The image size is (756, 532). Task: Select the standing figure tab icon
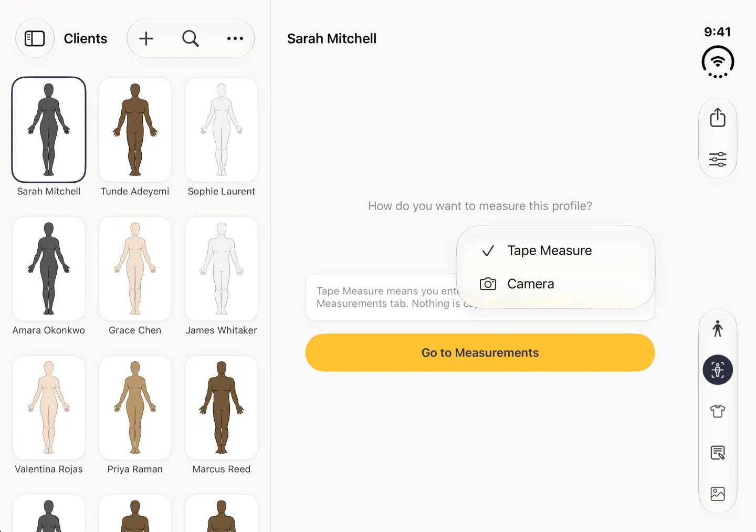pyautogui.click(x=718, y=329)
